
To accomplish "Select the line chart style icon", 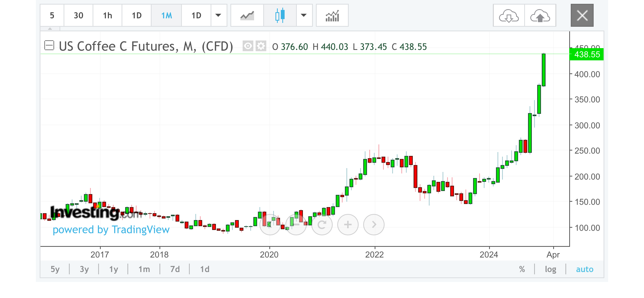I will (x=247, y=16).
